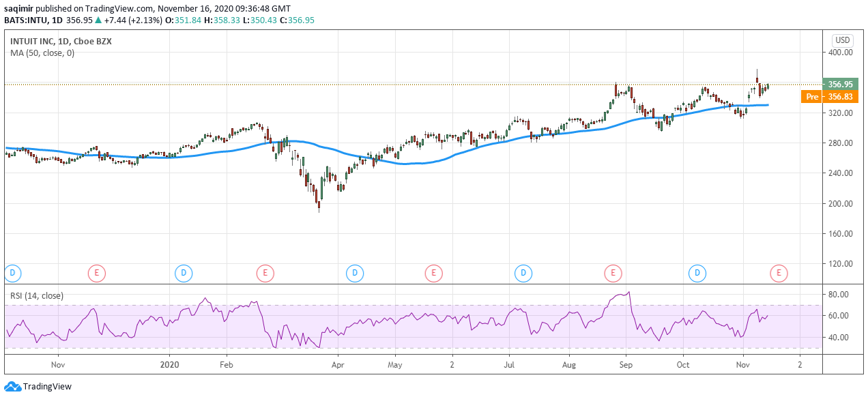Click the dividend D marker in July
The width and height of the screenshot is (868, 399).
[523, 274]
